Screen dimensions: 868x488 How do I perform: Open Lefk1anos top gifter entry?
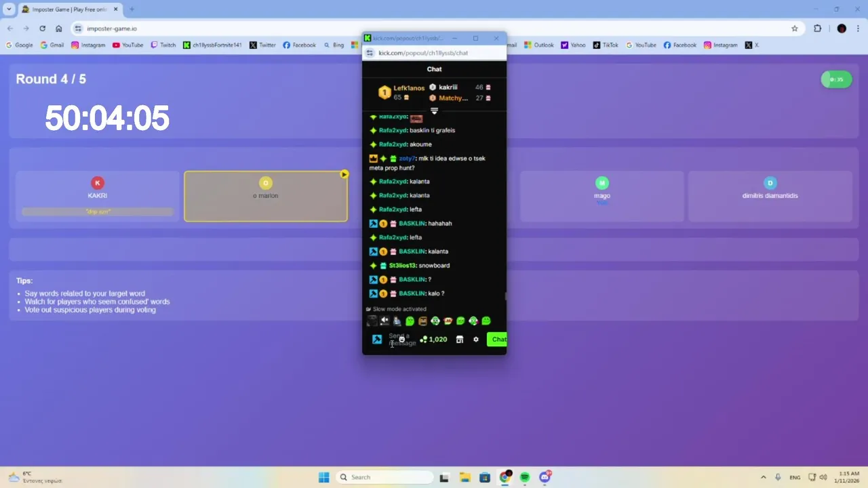tap(401, 92)
